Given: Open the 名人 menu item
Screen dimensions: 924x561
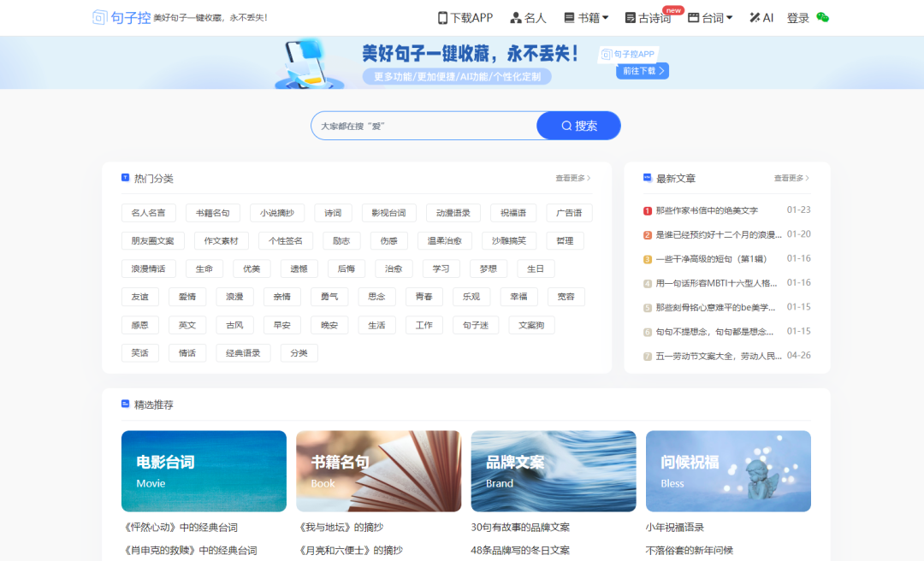Looking at the screenshot, I should 528,18.
